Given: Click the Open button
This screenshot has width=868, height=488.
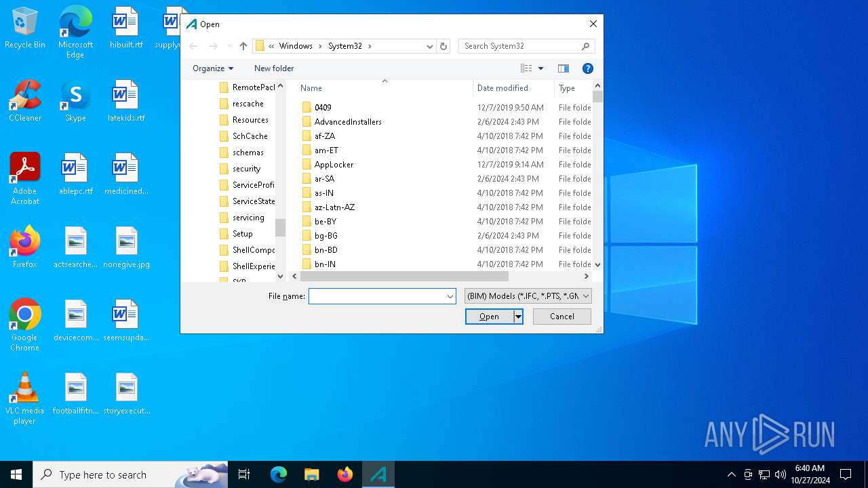Looking at the screenshot, I should pos(489,317).
